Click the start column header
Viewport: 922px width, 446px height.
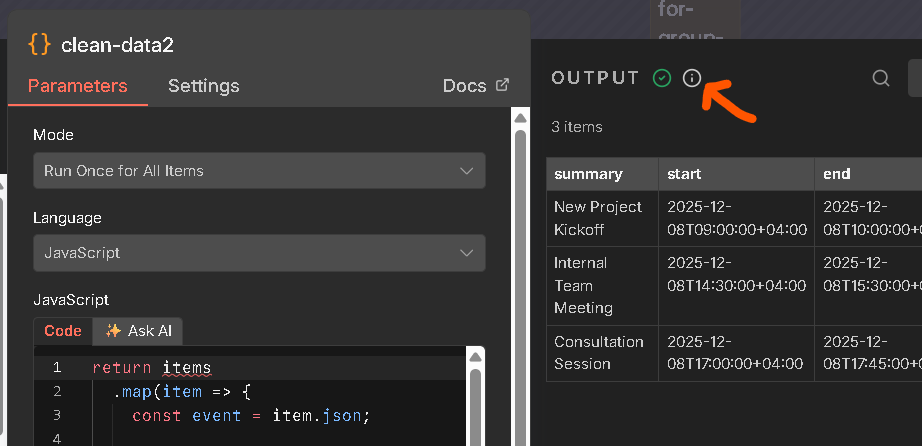coord(684,174)
